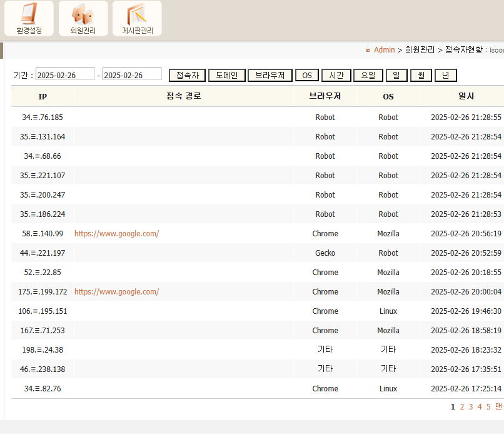Select IP 35.≡.200.247
The image size is (504, 442).
43,195
